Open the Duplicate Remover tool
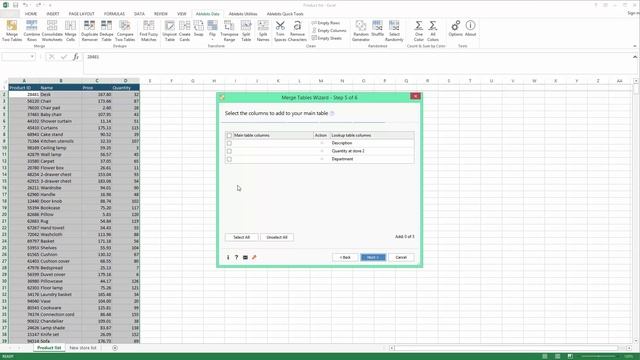Screen dimensions: 640x360 pos(89,31)
